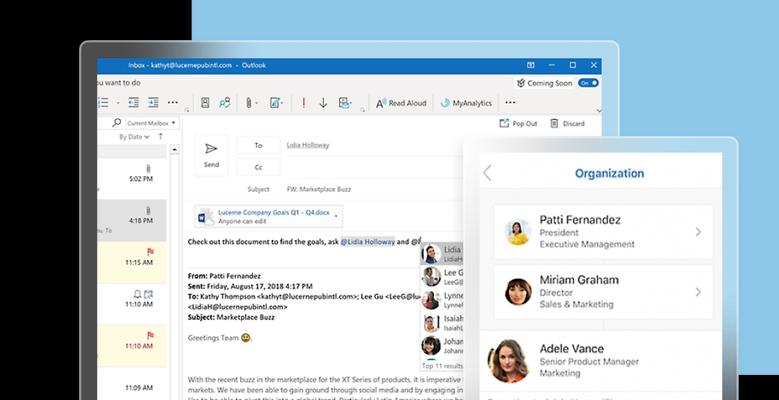Decrease indent in the Outlook toolbar

[133, 103]
